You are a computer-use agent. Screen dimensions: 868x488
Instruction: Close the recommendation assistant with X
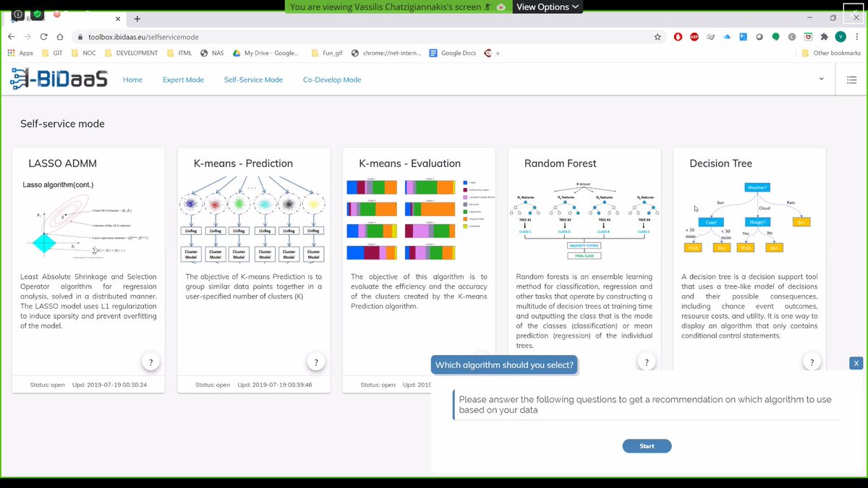coord(856,363)
